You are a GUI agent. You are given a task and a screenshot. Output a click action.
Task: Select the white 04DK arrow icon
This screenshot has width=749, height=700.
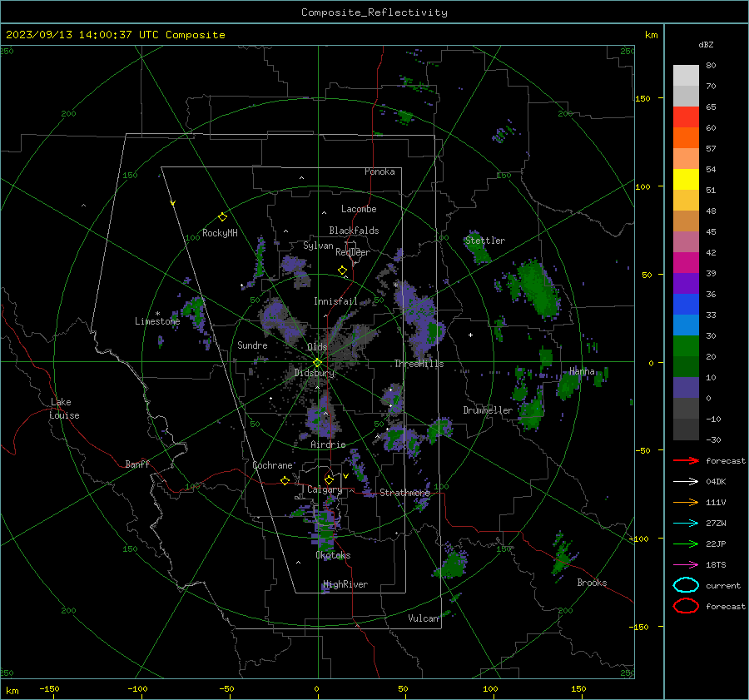coord(686,482)
